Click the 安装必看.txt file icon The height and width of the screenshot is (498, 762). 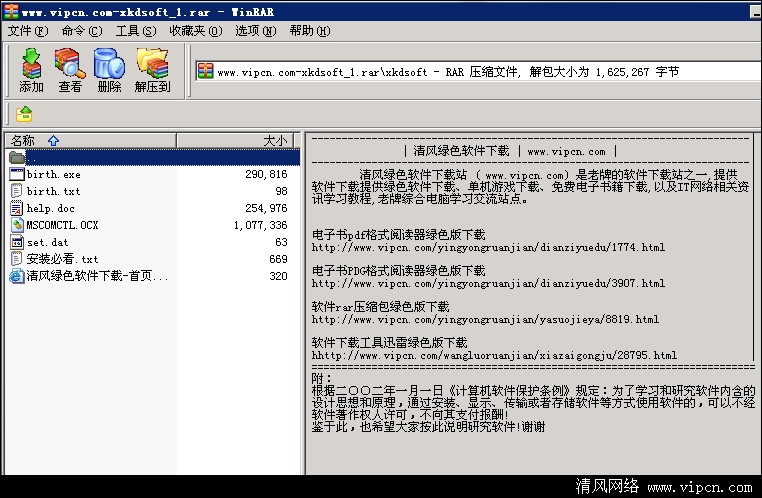[17, 259]
